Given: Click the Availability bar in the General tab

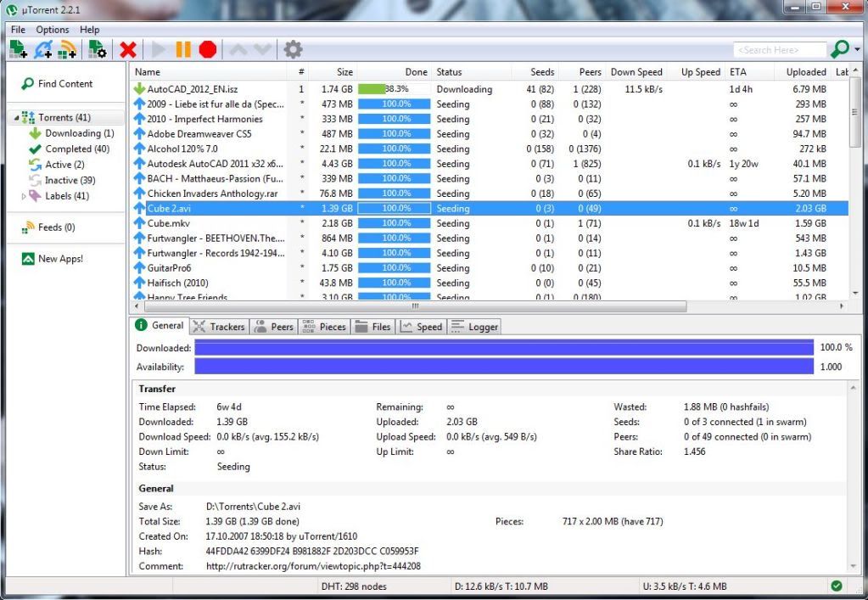Looking at the screenshot, I should (504, 367).
